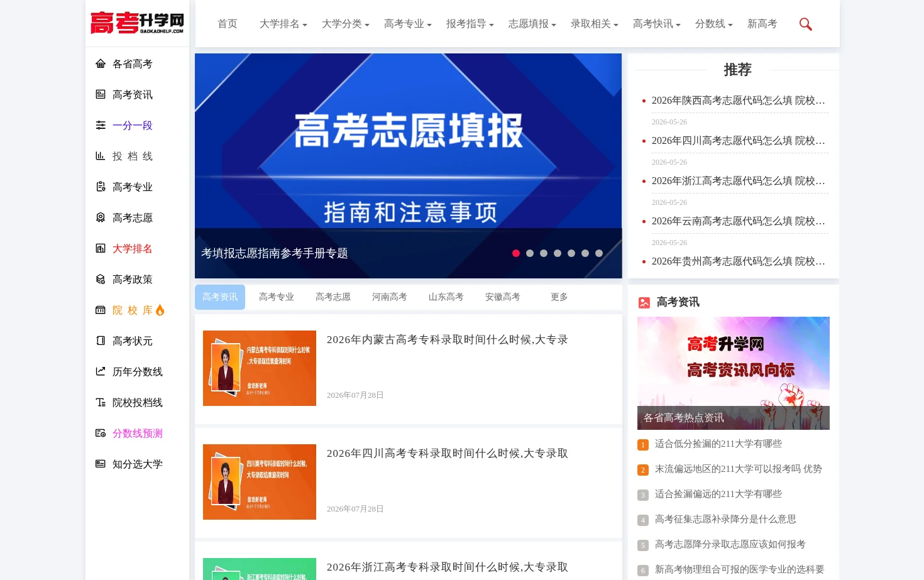Image resolution: width=924 pixels, height=580 pixels.
Task: Open ranked item 2 末流偏远地区的211大学
Action: coord(739,469)
